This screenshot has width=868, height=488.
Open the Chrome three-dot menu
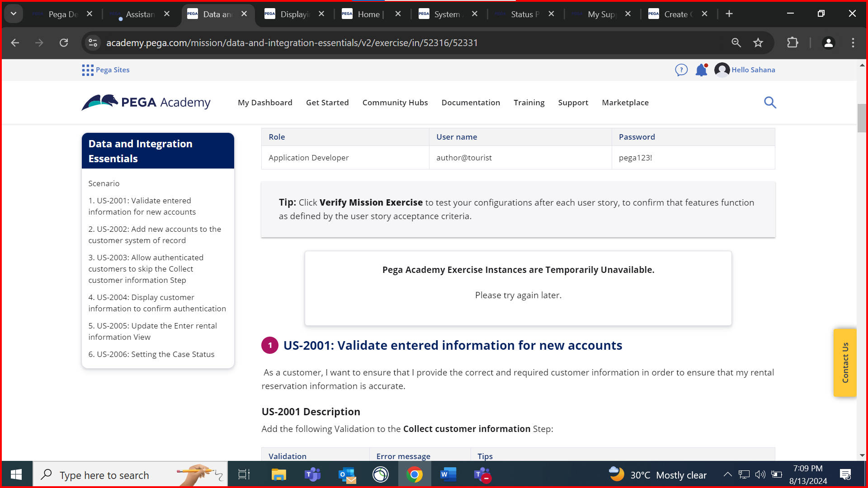pyautogui.click(x=853, y=43)
